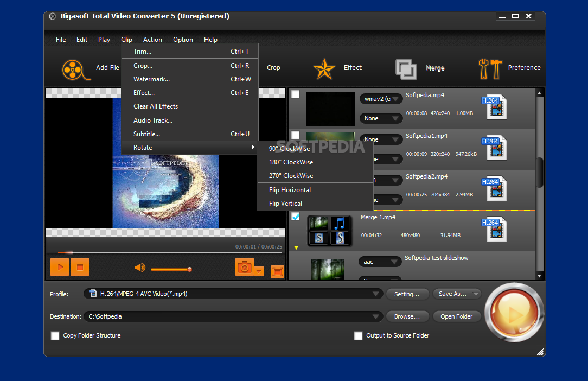
Task: Click H.264 format icon for Merge 1.mp4
Action: [494, 229]
